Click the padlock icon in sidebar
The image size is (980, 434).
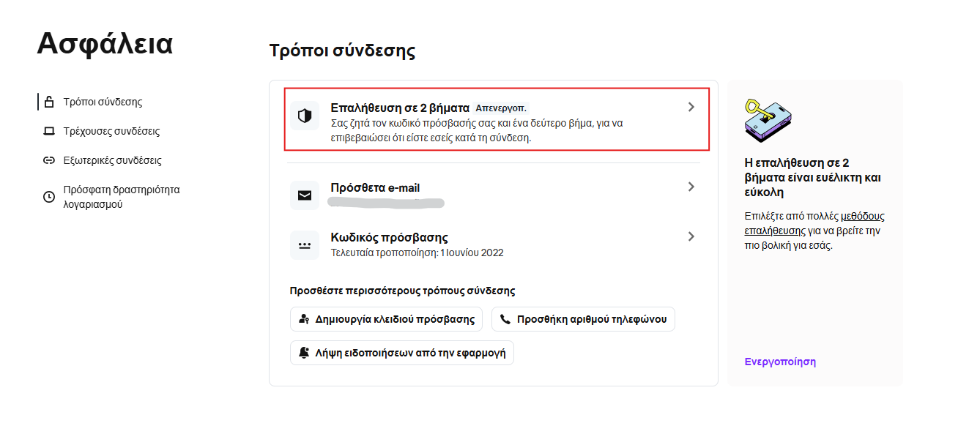click(x=49, y=102)
